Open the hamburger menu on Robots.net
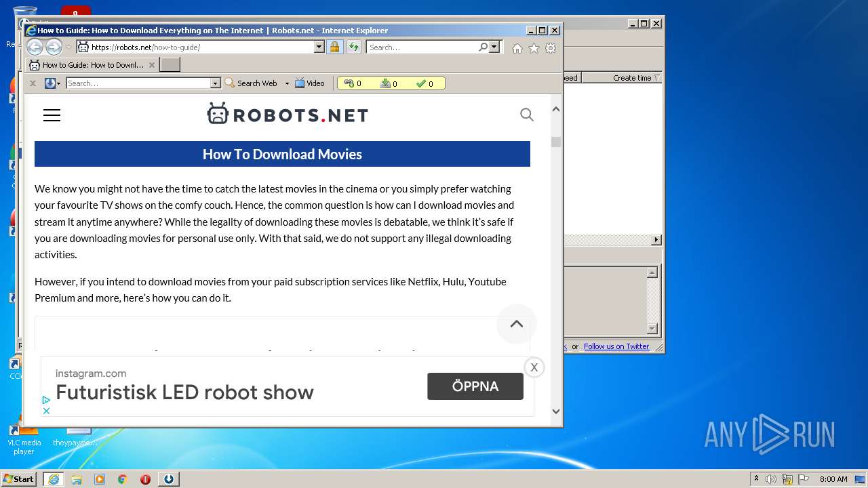The width and height of the screenshot is (868, 488). click(x=52, y=115)
